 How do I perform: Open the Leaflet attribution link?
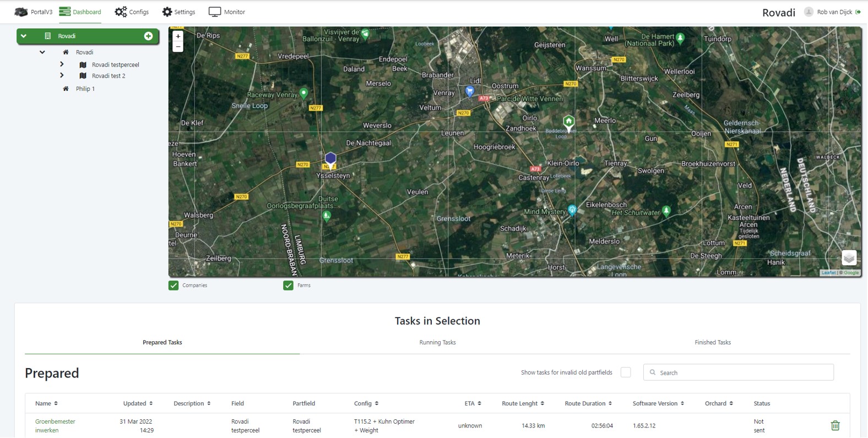point(828,272)
